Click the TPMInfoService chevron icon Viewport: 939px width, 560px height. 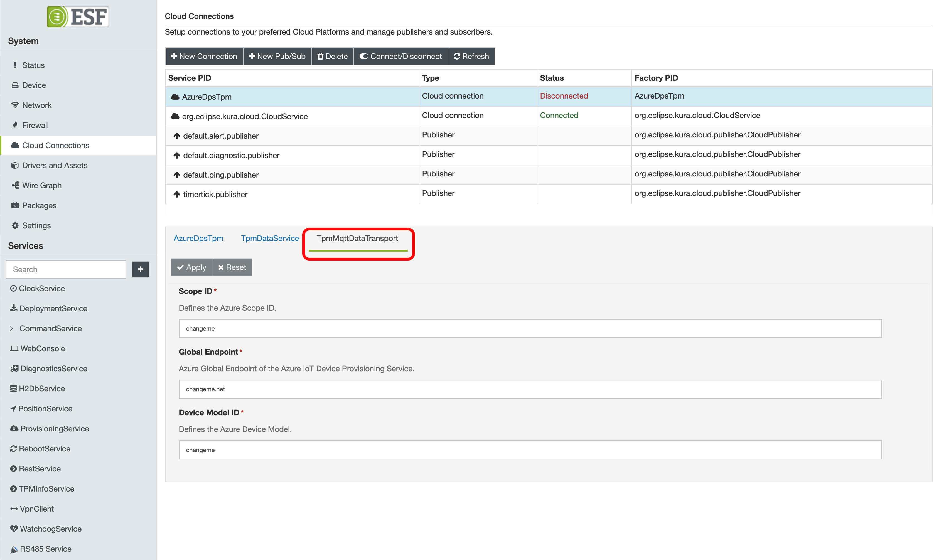[14, 489]
